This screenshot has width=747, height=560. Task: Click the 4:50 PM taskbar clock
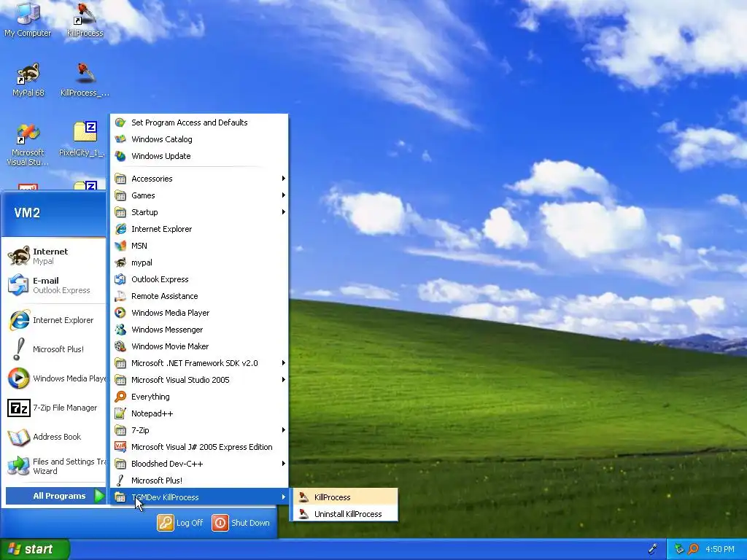click(x=720, y=549)
